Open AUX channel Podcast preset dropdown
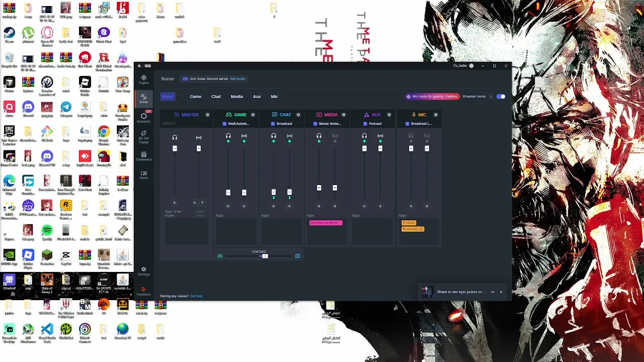 (373, 124)
